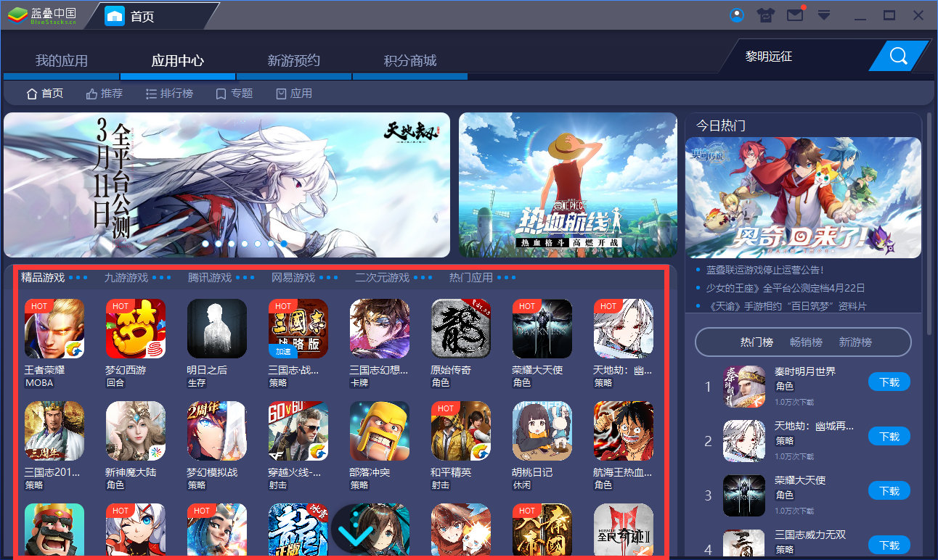The width and height of the screenshot is (938, 560).
Task: Open 蓝叠联运游戏停止运营公告 link
Action: [764, 270]
